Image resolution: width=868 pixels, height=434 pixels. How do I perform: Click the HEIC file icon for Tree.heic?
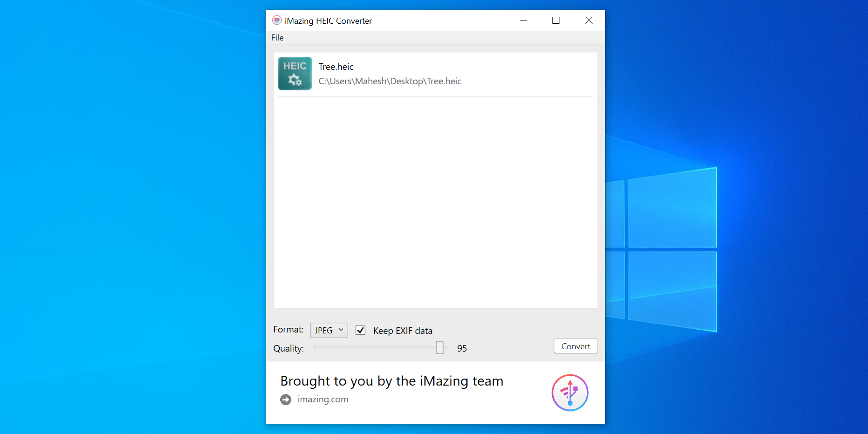pyautogui.click(x=295, y=74)
